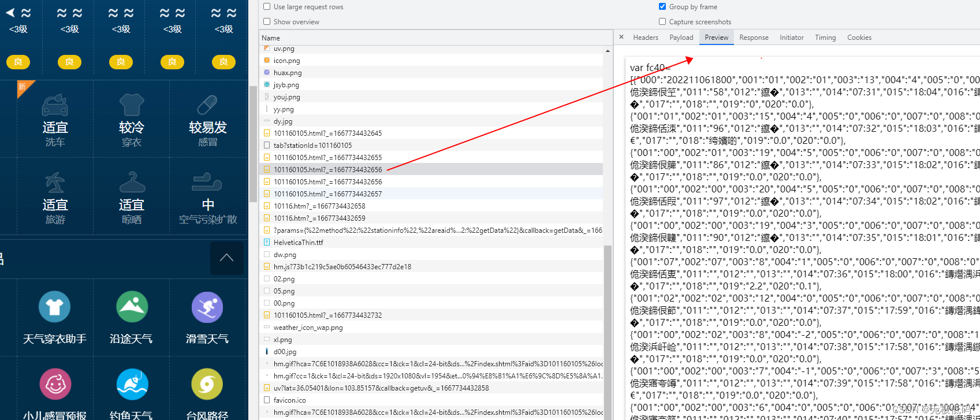Viewport: 980px width, 420px height.
Task: Open the 穿衣 clothing index icon
Action: coord(132,106)
